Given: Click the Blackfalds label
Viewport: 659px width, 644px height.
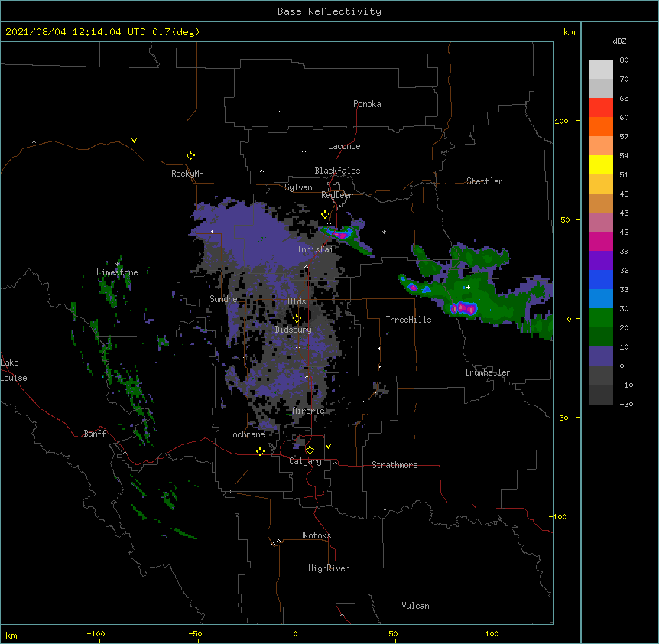Looking at the screenshot, I should click(x=337, y=171).
